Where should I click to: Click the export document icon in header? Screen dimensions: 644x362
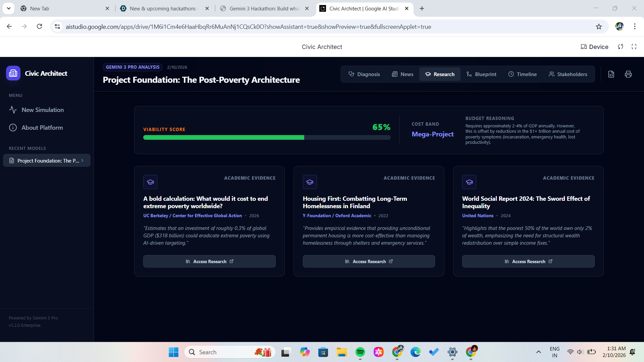coord(611,74)
